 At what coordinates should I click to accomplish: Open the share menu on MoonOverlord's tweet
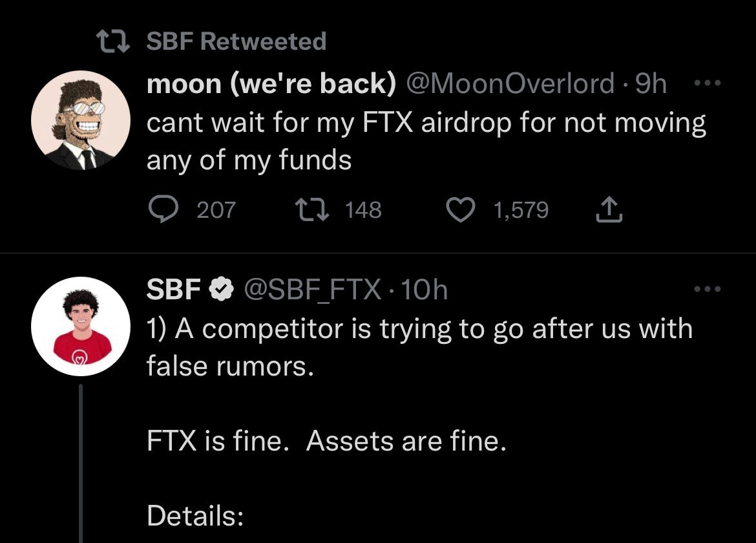609,208
